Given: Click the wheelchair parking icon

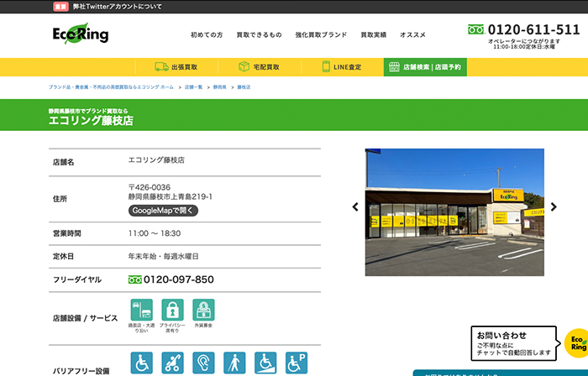Looking at the screenshot, I should tap(296, 363).
